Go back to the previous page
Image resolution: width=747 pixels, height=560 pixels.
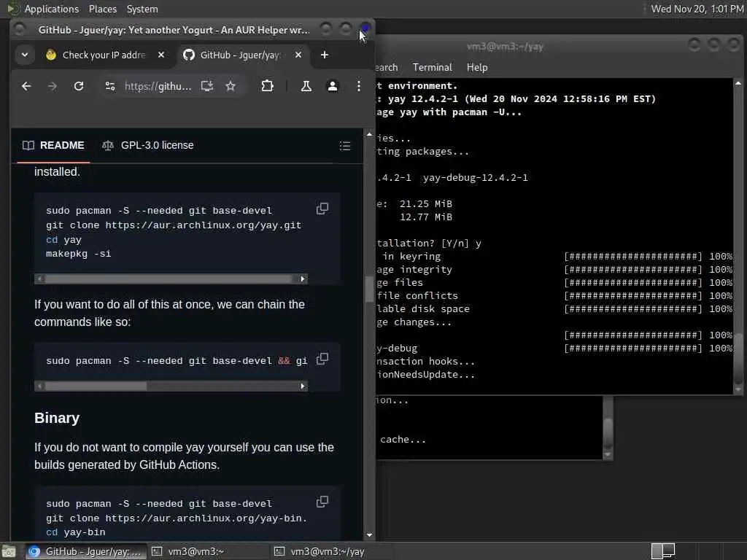point(26,86)
